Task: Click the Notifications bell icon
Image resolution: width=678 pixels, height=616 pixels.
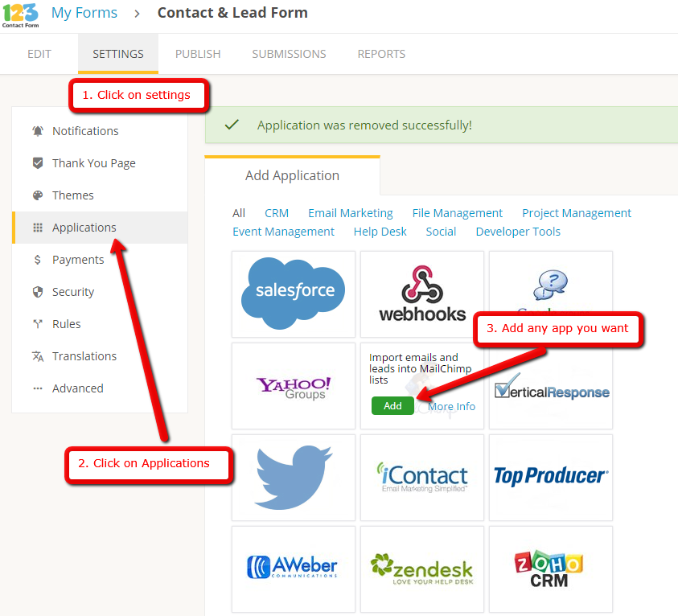Action: tap(38, 131)
